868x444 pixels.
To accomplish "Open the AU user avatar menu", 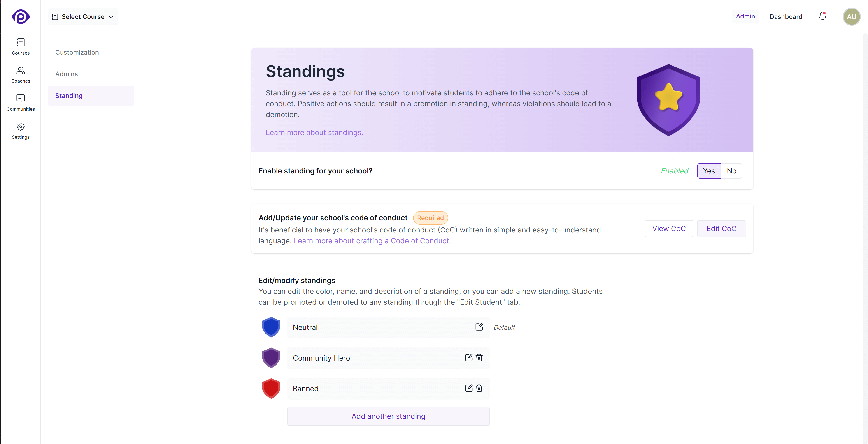I will point(852,16).
